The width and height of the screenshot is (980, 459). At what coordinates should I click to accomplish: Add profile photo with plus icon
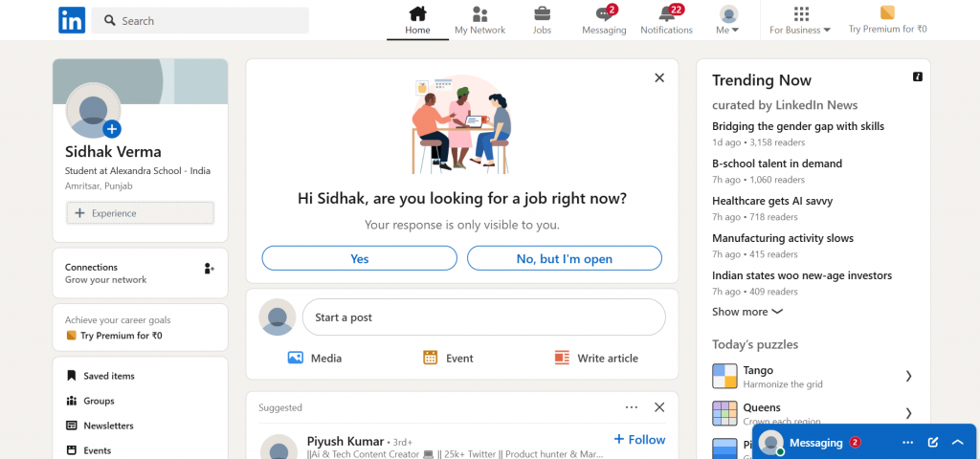coord(112,129)
